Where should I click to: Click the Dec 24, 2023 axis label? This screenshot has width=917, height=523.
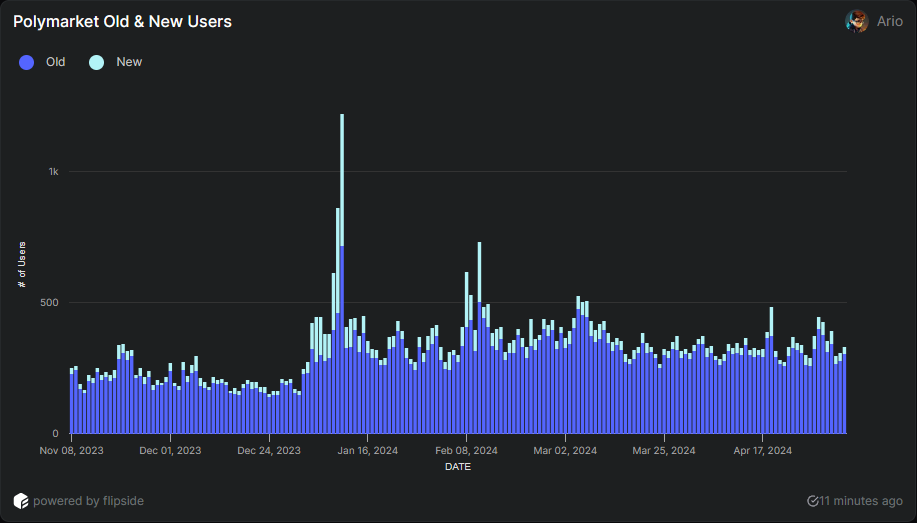(269, 450)
